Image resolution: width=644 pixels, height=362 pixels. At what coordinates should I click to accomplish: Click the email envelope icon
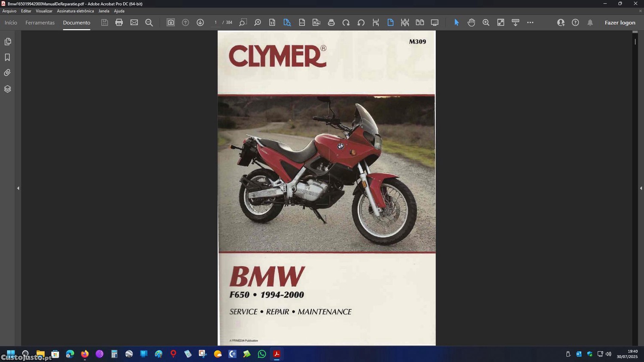pyautogui.click(x=134, y=22)
